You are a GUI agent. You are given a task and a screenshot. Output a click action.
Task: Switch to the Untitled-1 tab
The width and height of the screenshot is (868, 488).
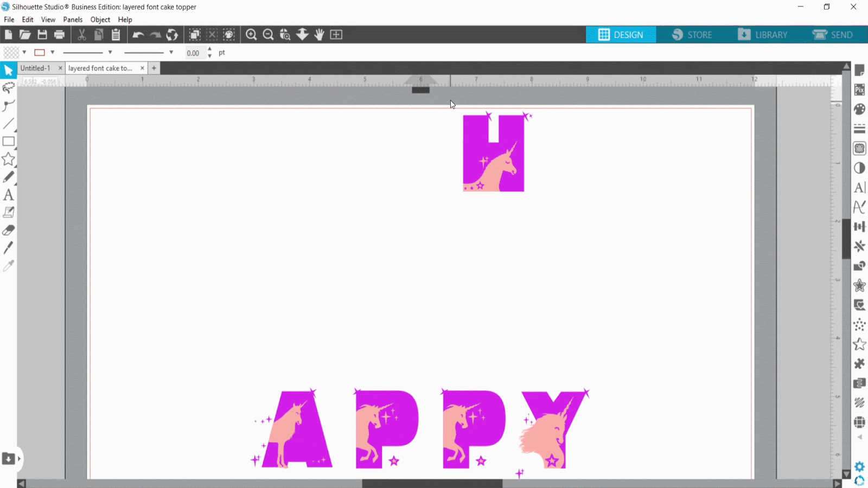(x=35, y=68)
